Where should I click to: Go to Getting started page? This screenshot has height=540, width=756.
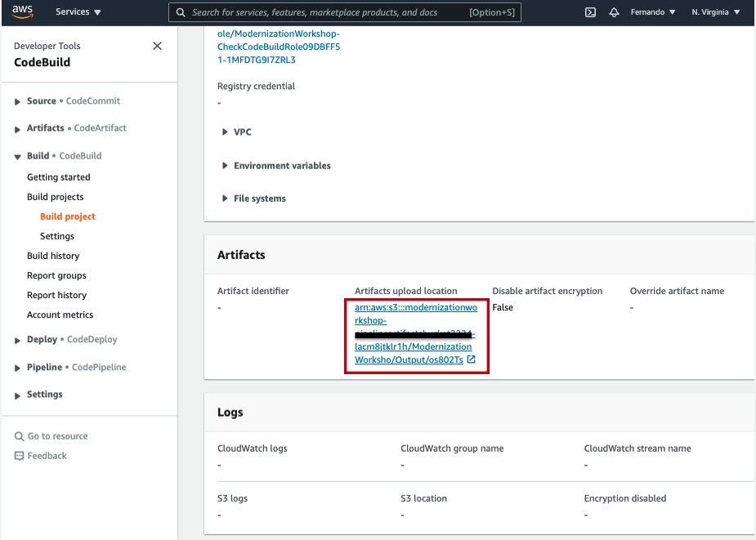(58, 177)
